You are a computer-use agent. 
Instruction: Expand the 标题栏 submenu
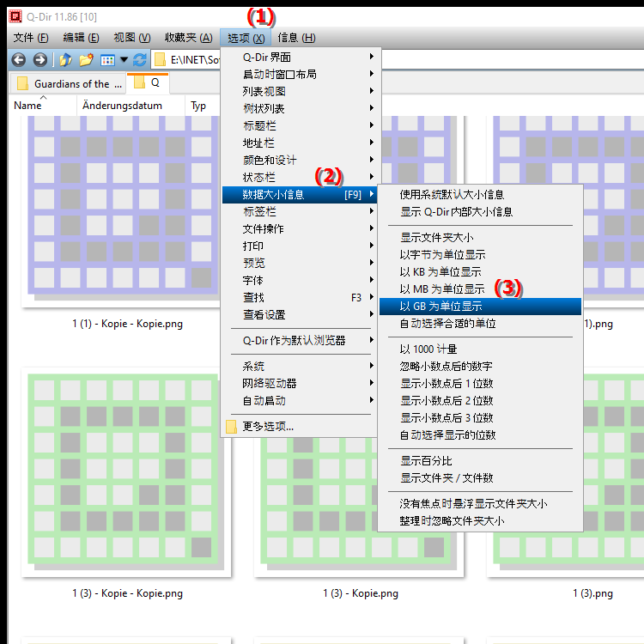pos(301,125)
